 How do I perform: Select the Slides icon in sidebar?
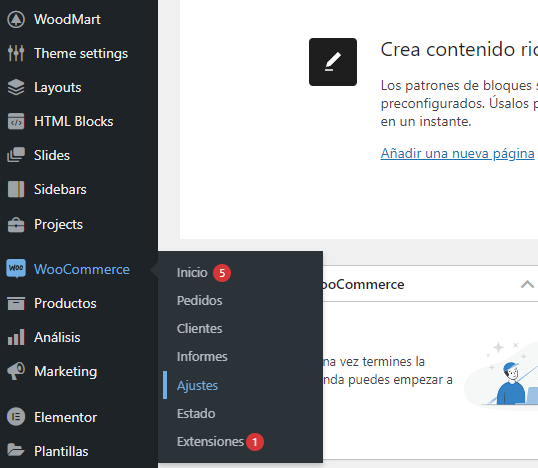(16, 155)
